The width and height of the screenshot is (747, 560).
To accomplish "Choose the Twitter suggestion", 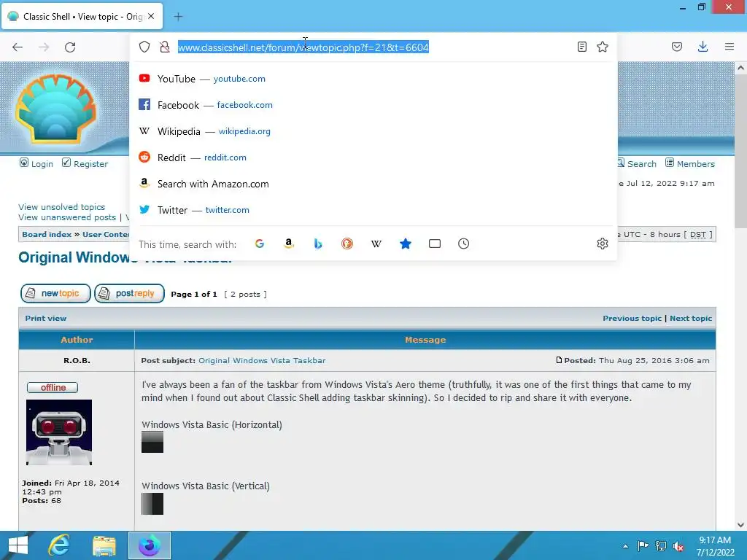I will click(x=373, y=210).
